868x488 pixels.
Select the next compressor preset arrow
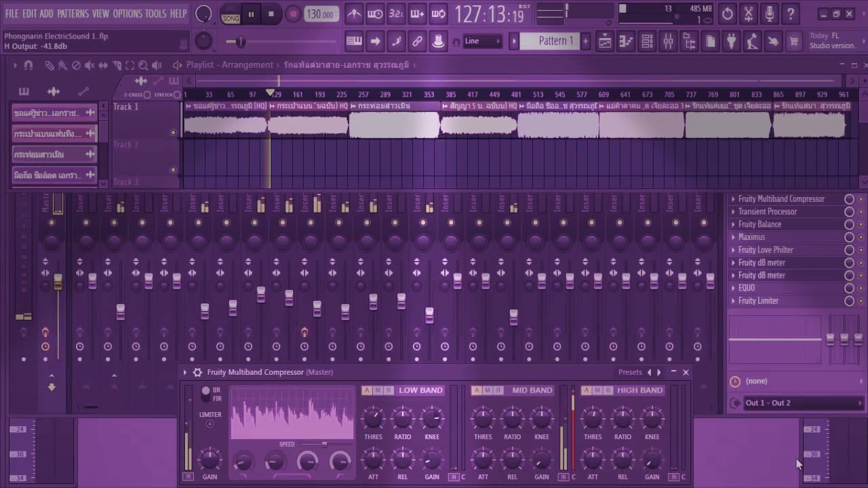pyautogui.click(x=658, y=372)
